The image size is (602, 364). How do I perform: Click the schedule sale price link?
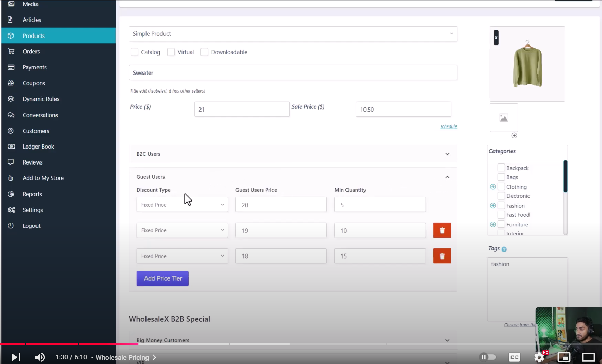pyautogui.click(x=448, y=126)
